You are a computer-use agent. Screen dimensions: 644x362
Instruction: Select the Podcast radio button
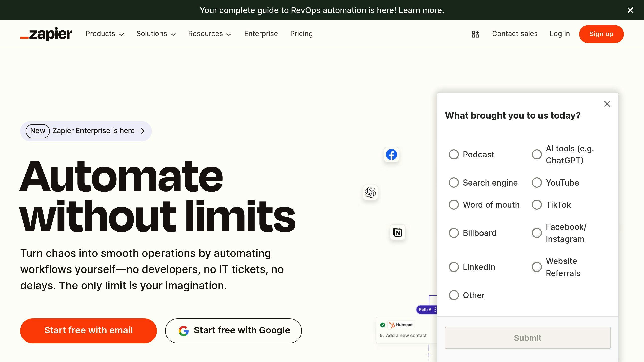[x=453, y=154]
